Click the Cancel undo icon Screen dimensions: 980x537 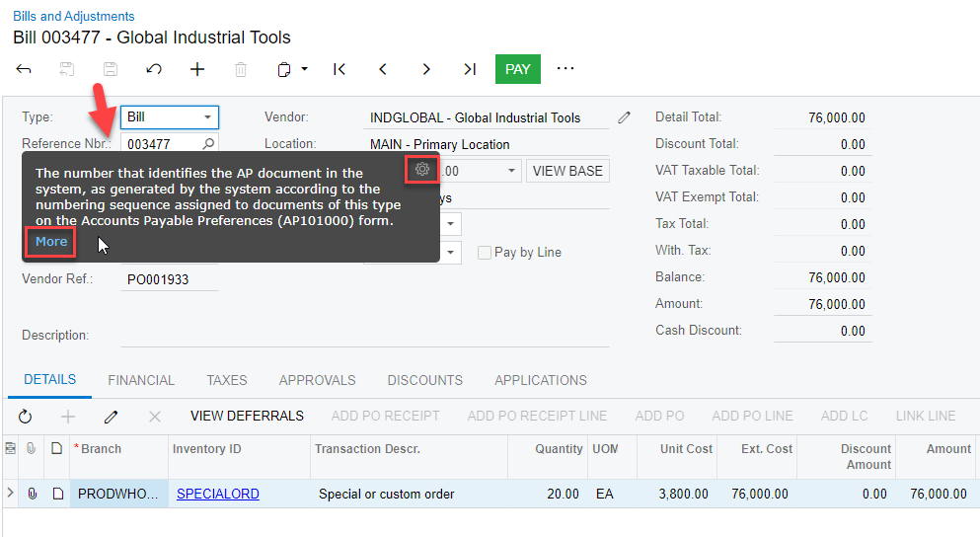(154, 69)
